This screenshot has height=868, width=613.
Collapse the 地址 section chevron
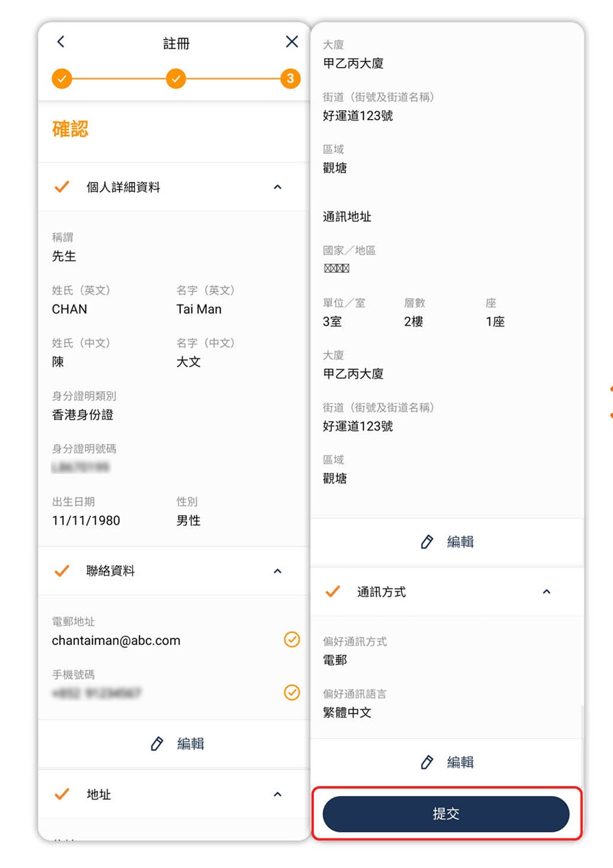(278, 794)
